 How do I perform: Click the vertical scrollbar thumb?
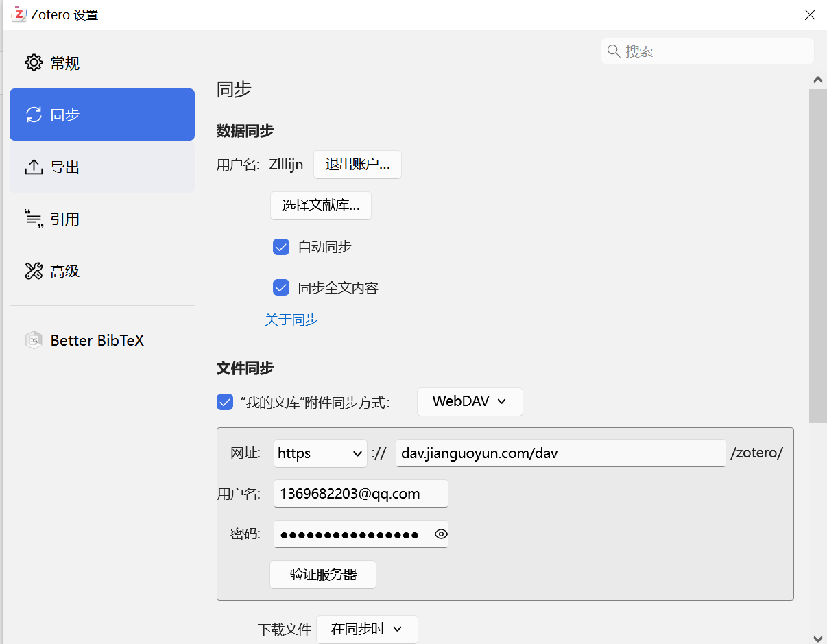818,256
